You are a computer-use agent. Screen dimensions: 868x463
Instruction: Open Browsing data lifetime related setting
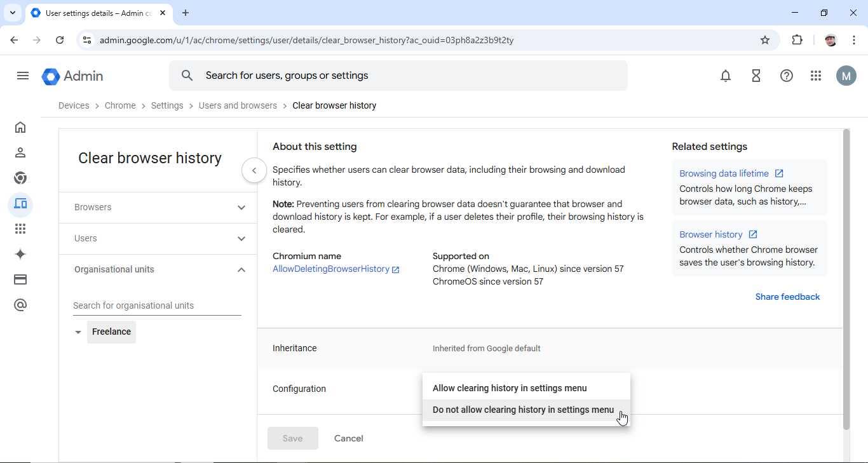pos(731,173)
